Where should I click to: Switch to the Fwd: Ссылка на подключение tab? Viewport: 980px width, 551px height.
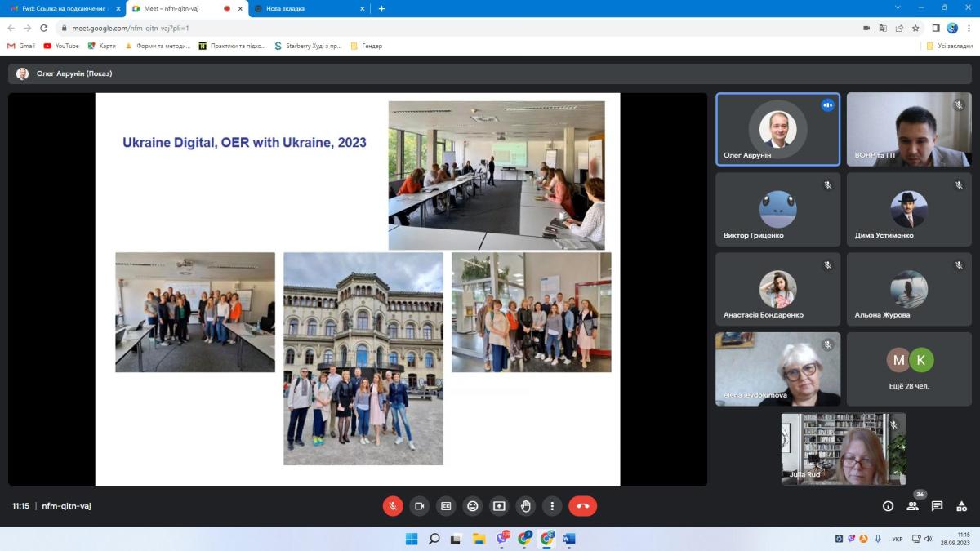(61, 8)
